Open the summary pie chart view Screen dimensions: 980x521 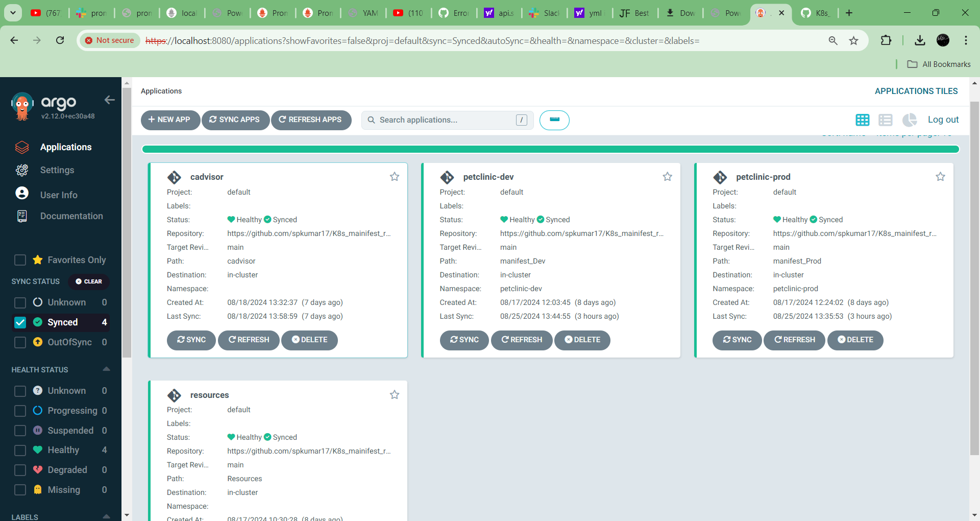click(909, 120)
